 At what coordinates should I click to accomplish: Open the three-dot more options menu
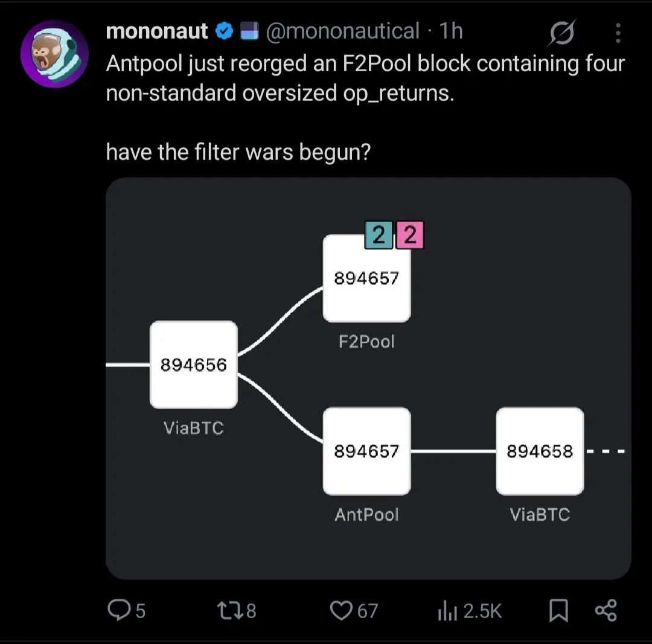[618, 33]
